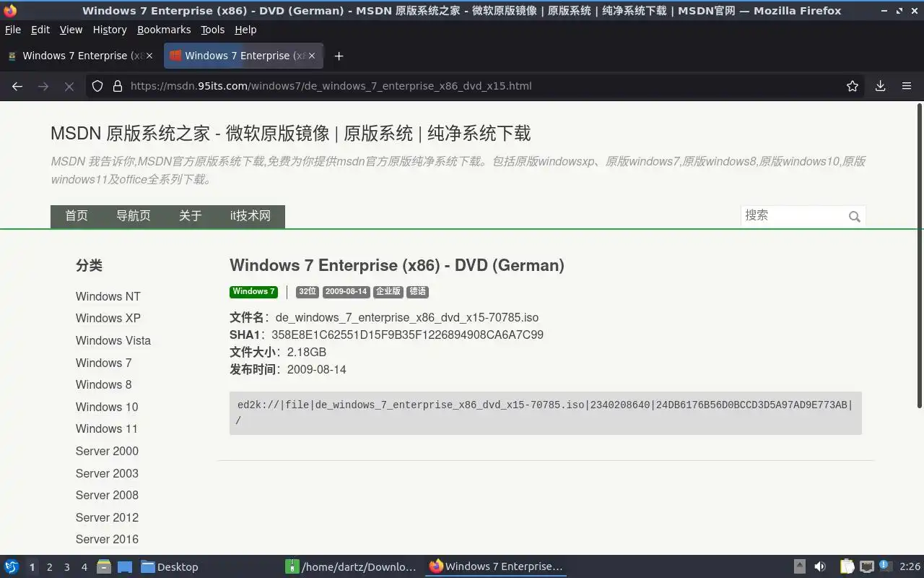This screenshot has width=924, height=578.
Task: Click the shield tracking protection icon
Action: 97,86
